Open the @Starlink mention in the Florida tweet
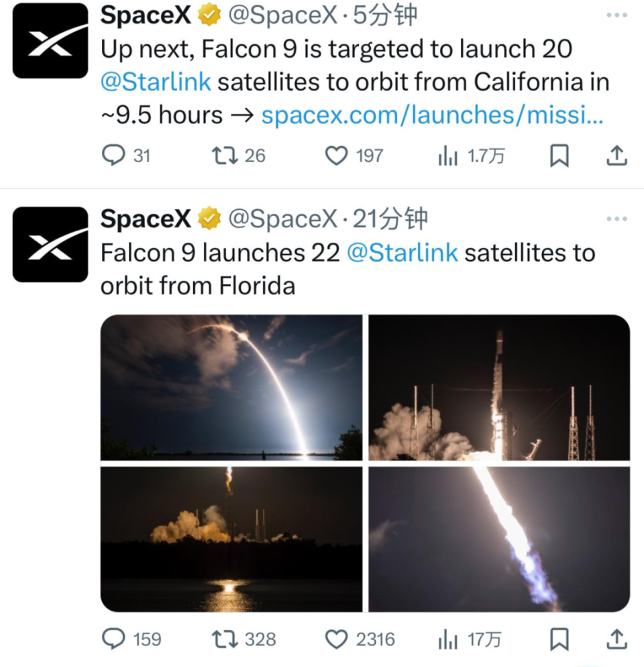644x667 pixels. (402, 253)
